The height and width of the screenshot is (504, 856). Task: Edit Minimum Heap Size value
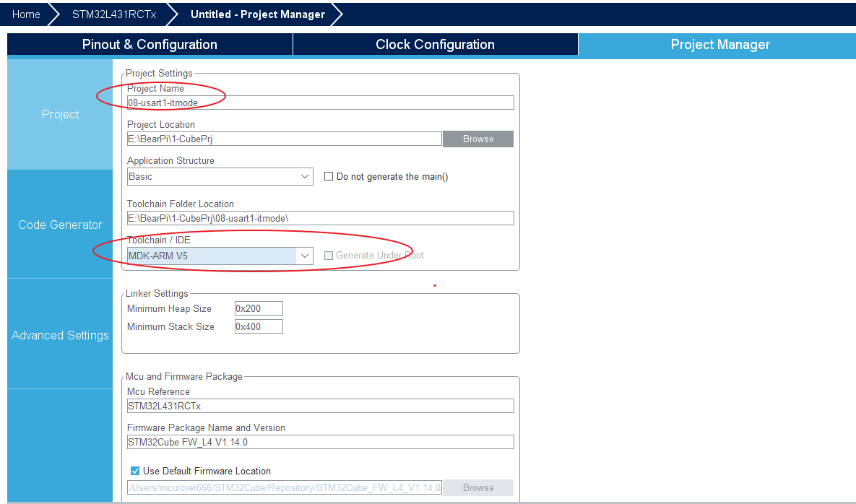point(259,308)
